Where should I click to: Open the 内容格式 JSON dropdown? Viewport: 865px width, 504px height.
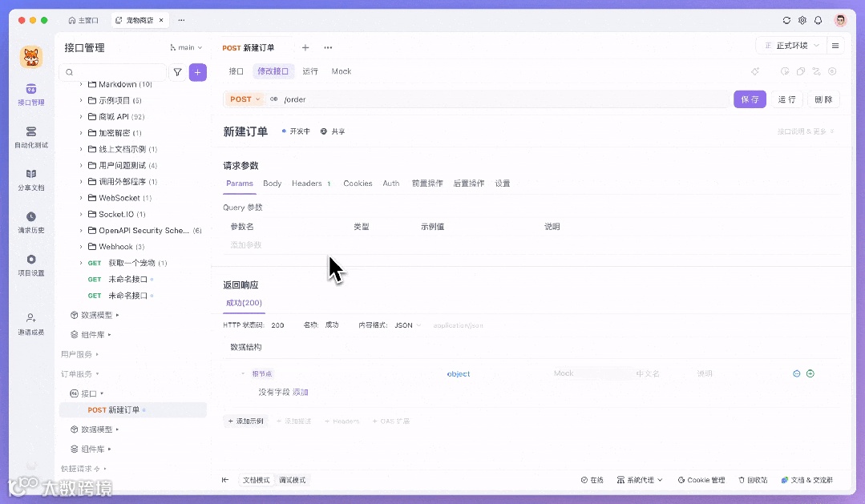pyautogui.click(x=408, y=325)
